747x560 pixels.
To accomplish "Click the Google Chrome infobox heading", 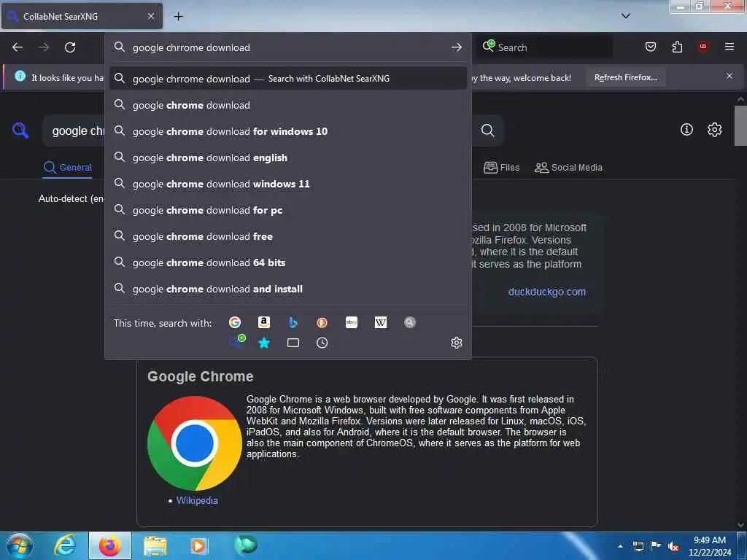I will tap(200, 376).
